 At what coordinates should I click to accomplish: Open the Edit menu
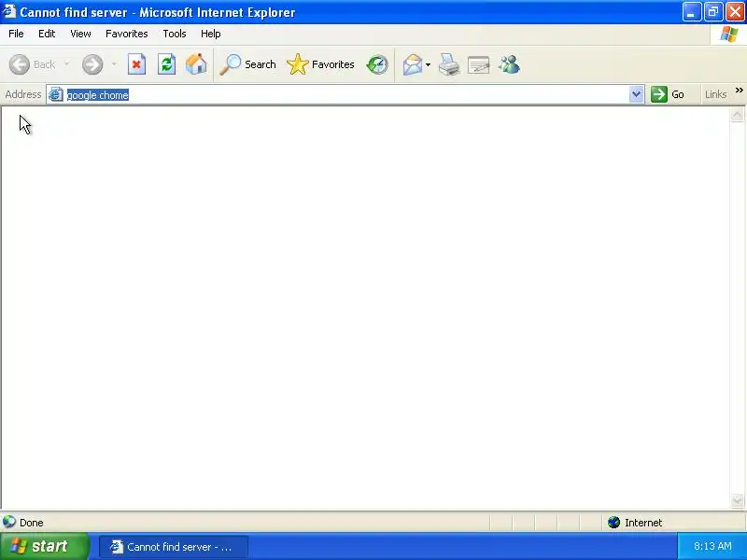[x=47, y=34]
